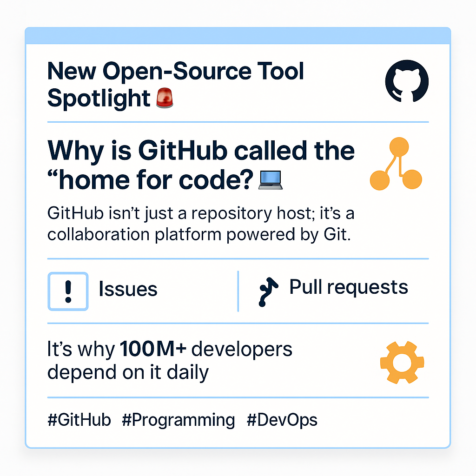Click the light blue header strip on card

[x=238, y=35]
